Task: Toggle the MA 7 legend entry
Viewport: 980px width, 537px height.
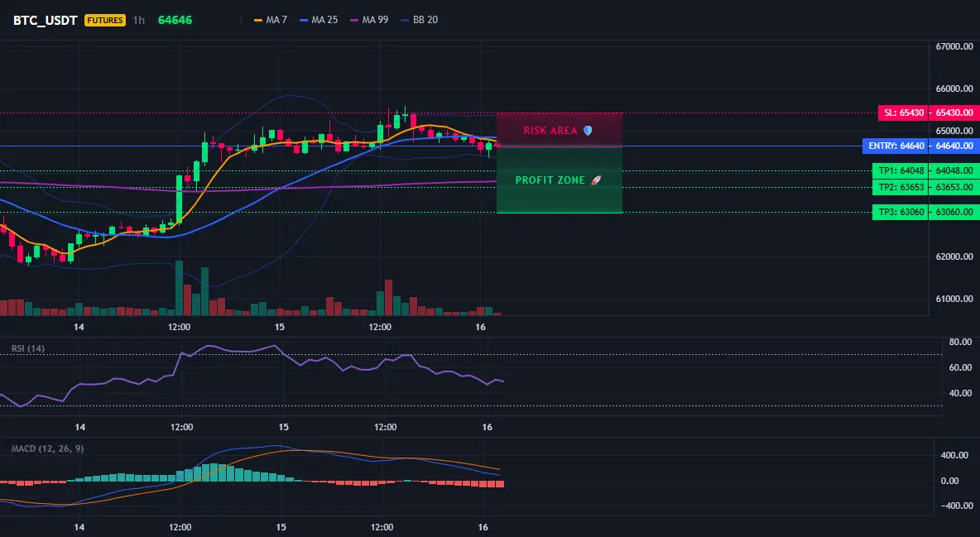Action: click(x=271, y=20)
